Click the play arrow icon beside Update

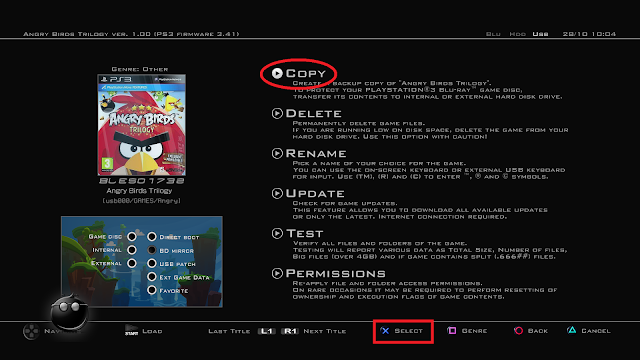[x=277, y=193]
